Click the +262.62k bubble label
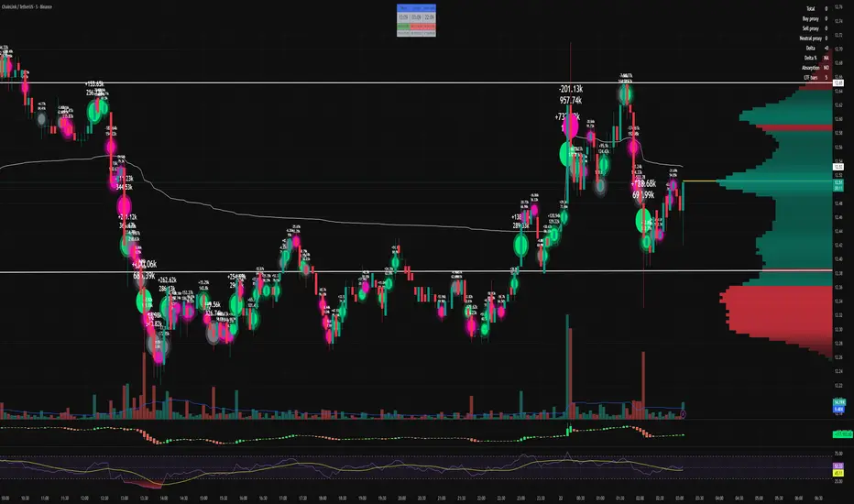 (x=167, y=280)
